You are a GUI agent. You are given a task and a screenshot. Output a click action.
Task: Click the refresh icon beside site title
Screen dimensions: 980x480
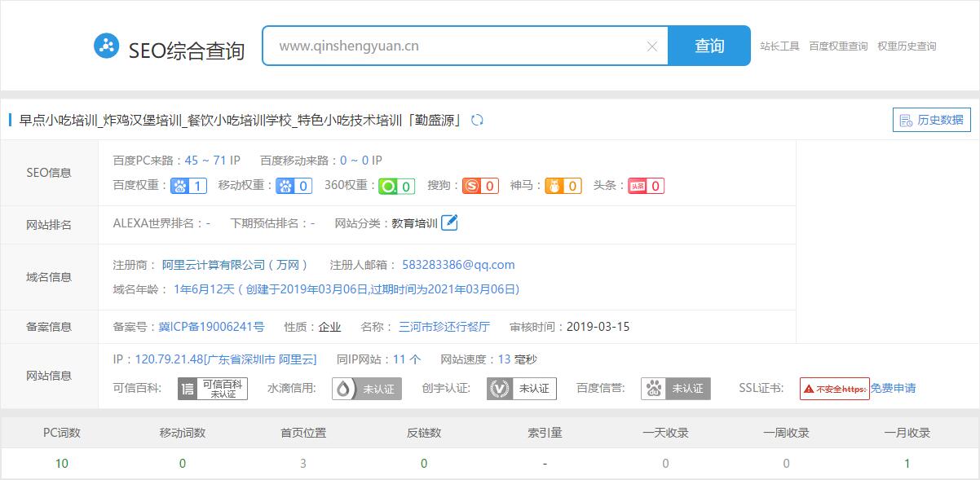click(478, 121)
